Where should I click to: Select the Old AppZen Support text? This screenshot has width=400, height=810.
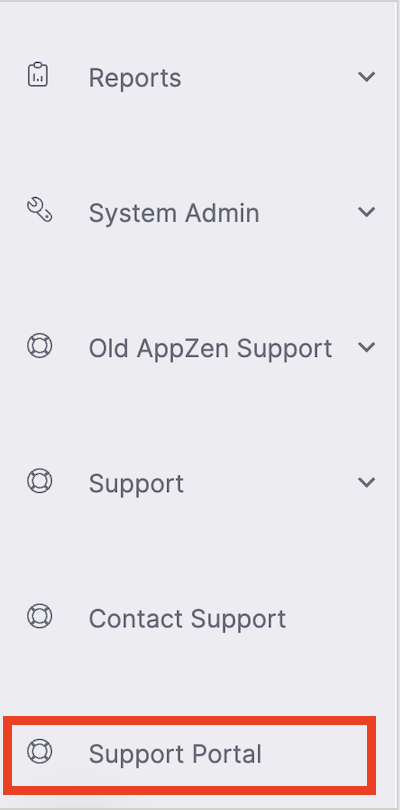(210, 349)
